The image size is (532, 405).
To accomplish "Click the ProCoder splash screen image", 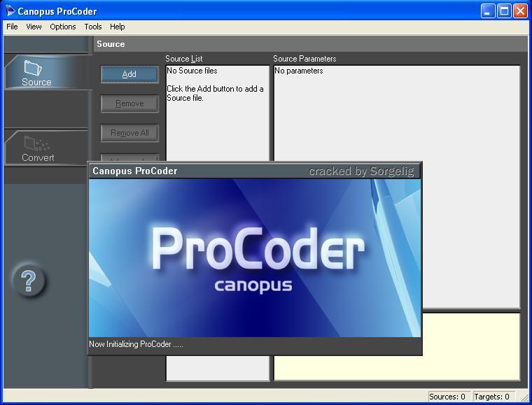I will 255,258.
